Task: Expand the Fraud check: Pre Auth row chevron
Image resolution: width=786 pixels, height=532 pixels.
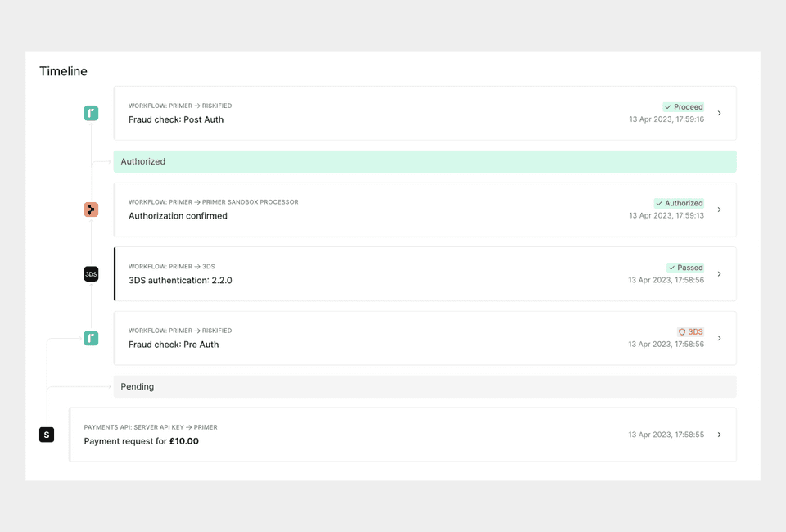Action: tap(720, 338)
